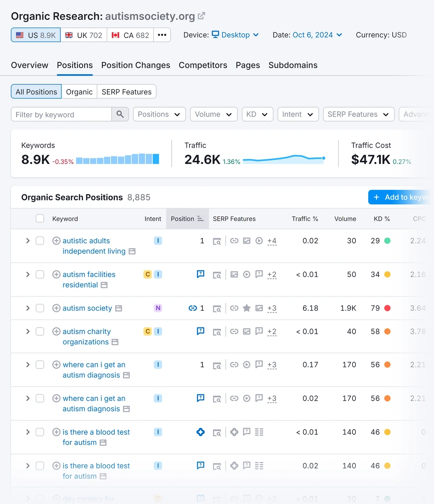Open the Device Desktop dropdown
The height and width of the screenshot is (504, 434).
click(235, 35)
